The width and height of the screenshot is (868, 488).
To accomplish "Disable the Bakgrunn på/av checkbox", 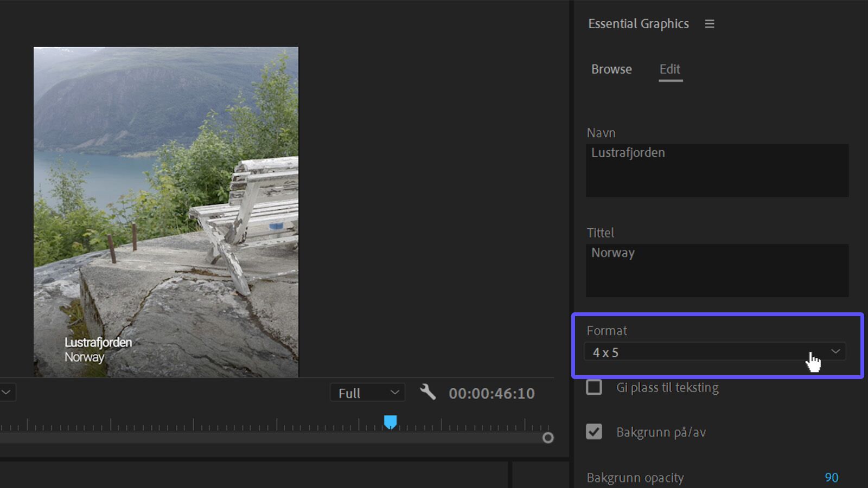I will click(594, 432).
